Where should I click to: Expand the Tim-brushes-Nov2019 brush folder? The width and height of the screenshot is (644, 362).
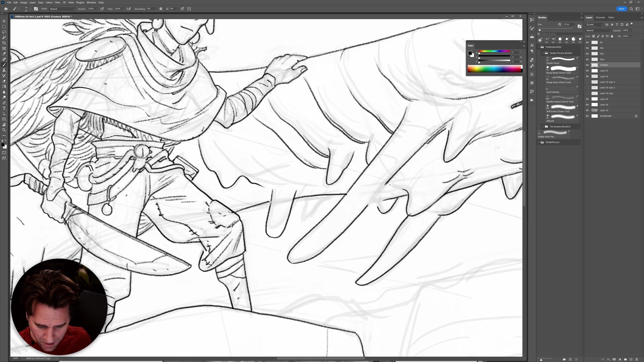pos(543,127)
